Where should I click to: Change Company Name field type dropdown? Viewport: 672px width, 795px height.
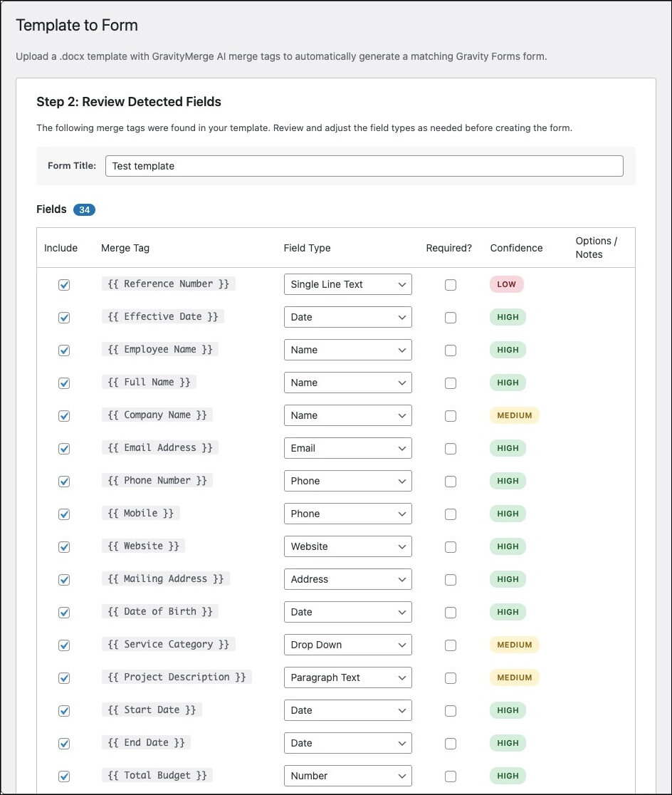[347, 415]
